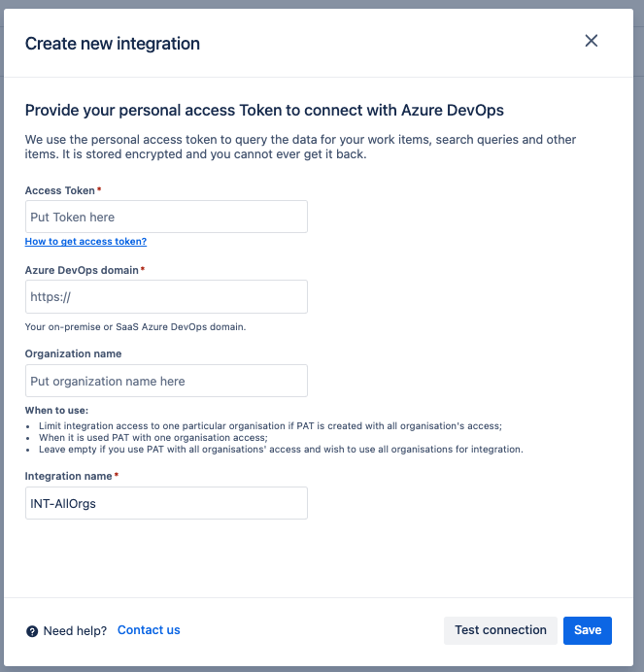Click the Leave empty if you use PAT bullet

[x=281, y=450]
